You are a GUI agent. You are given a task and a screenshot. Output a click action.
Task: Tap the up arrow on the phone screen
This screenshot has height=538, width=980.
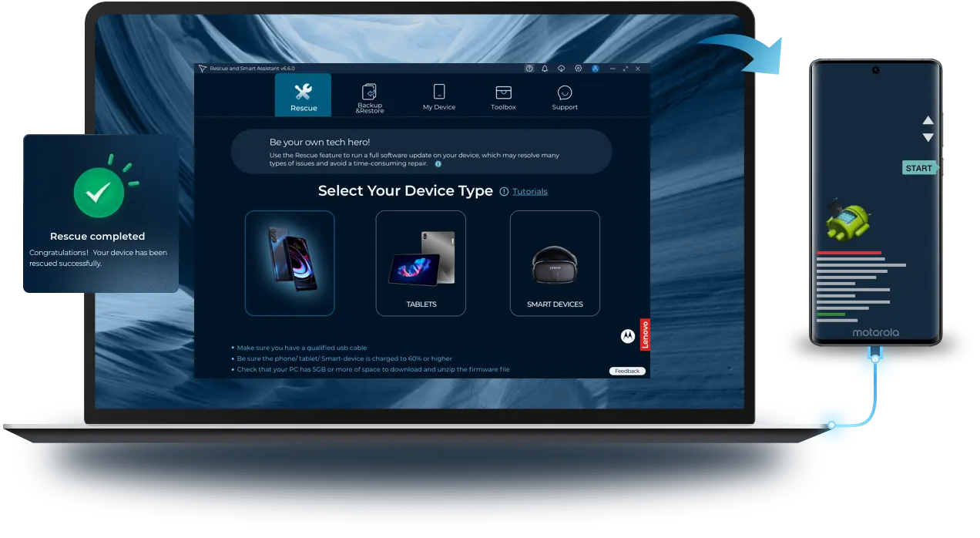928,120
